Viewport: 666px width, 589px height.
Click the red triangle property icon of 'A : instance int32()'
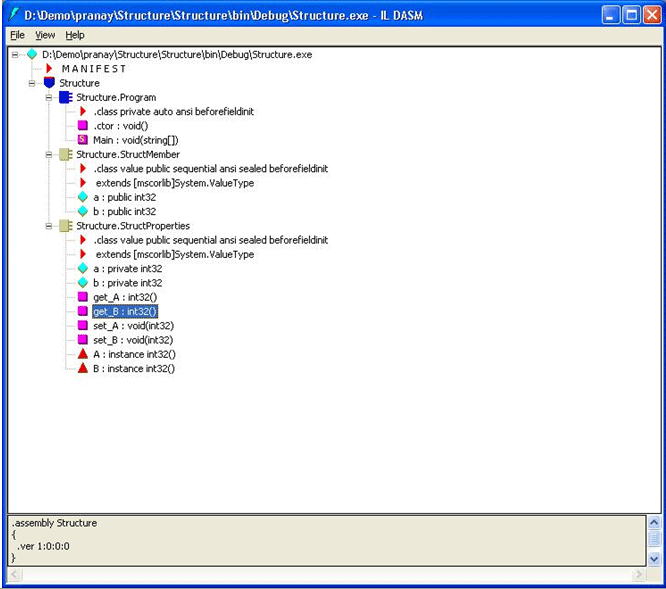tap(83, 354)
